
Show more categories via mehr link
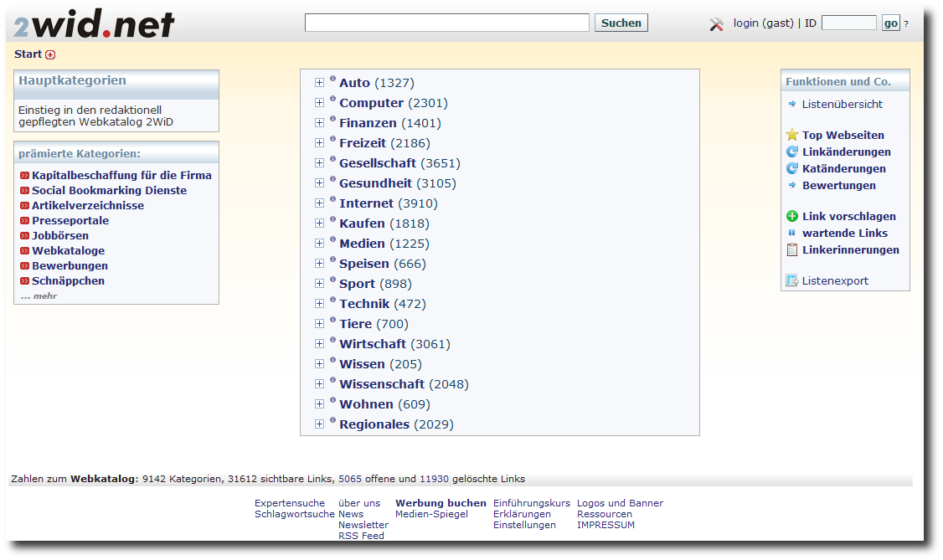tap(39, 295)
